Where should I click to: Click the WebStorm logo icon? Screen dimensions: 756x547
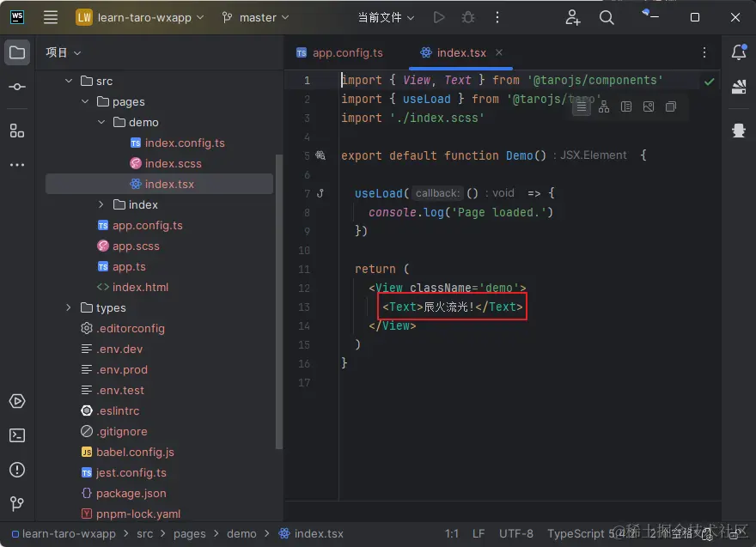click(x=17, y=17)
